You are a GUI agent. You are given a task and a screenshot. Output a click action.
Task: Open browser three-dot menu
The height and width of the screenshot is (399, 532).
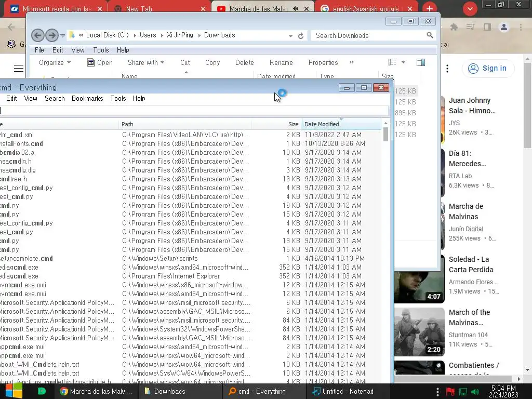point(521,27)
